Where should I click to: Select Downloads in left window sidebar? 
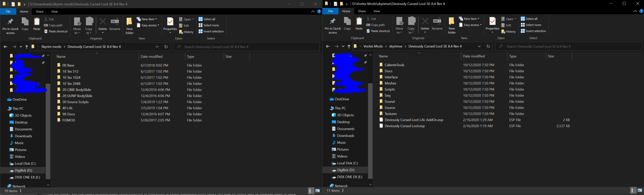click(x=23, y=136)
